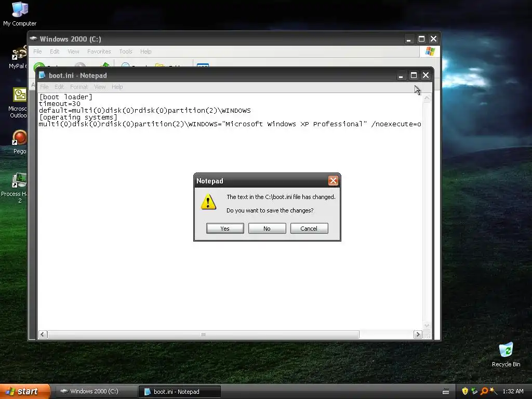Open the Edit menu in Notepad
The height and width of the screenshot is (399, 532).
click(x=59, y=87)
